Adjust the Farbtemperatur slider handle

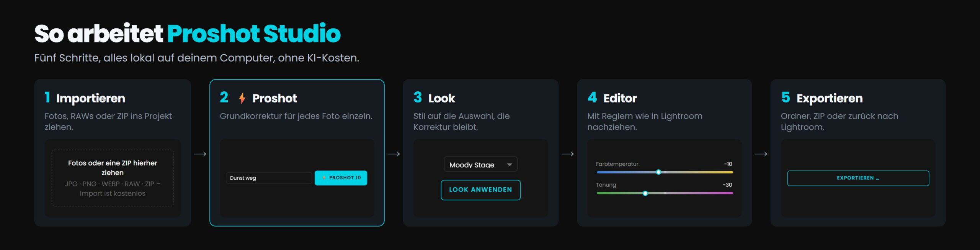(x=658, y=172)
